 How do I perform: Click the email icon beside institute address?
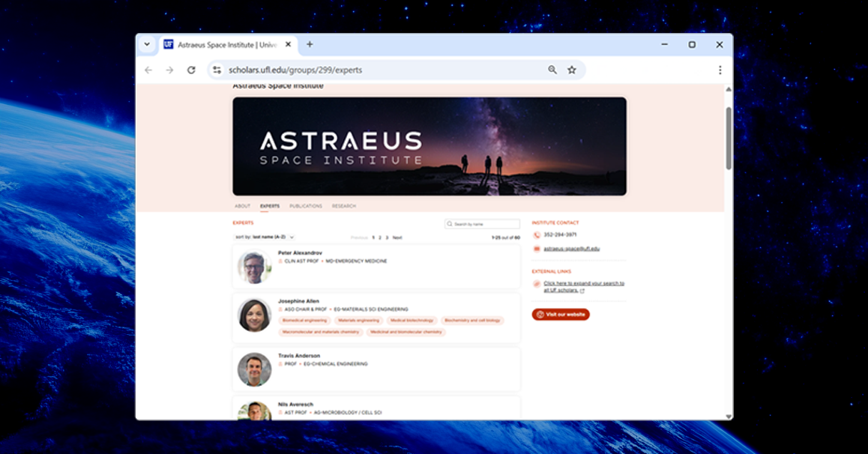(x=537, y=249)
